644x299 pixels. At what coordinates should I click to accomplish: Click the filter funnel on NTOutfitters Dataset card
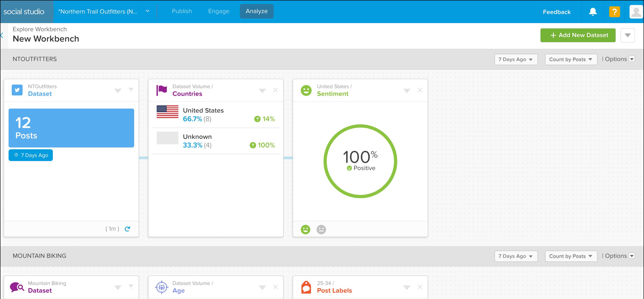point(131,90)
